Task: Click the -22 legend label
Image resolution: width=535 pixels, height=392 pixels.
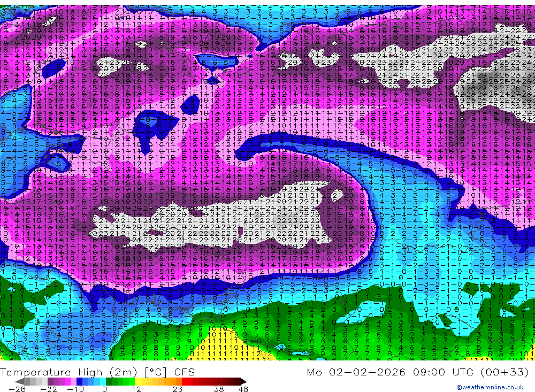Action: click(x=49, y=389)
